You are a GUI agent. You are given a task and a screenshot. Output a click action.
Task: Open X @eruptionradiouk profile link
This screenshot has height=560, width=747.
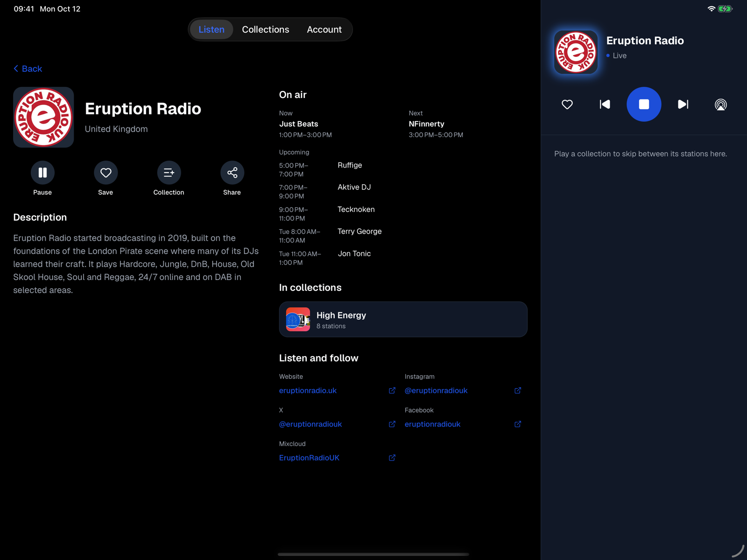310,424
